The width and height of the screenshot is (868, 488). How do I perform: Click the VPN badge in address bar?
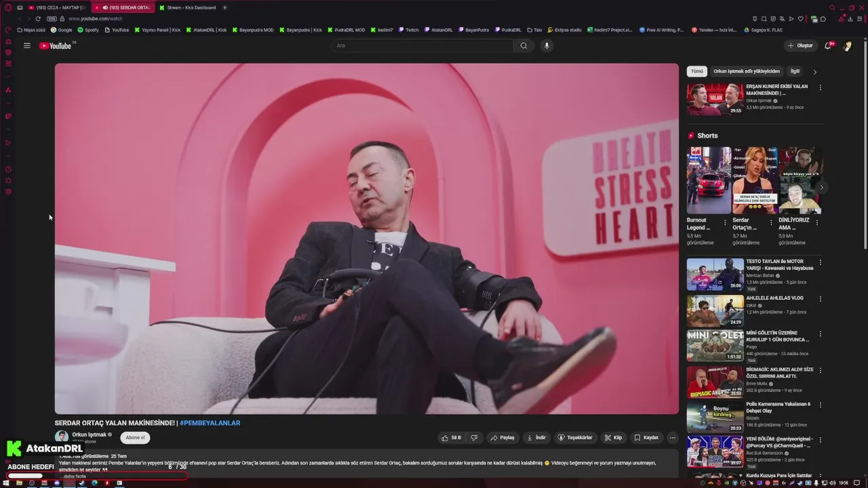52,19
